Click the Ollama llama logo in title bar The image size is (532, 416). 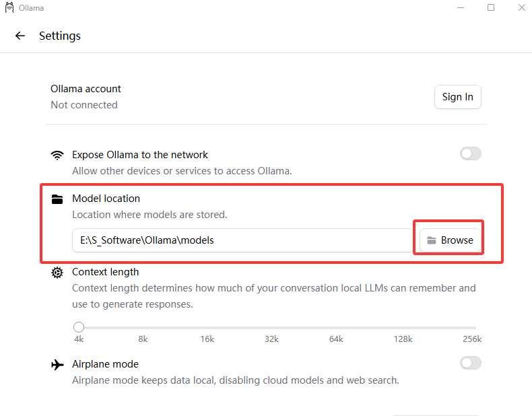coord(9,7)
